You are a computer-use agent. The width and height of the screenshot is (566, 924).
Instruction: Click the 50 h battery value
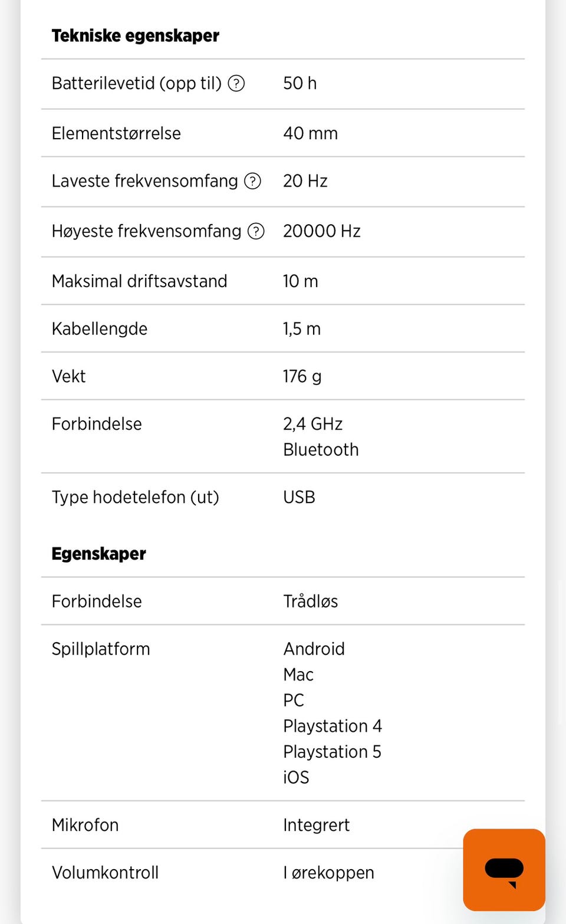point(300,83)
